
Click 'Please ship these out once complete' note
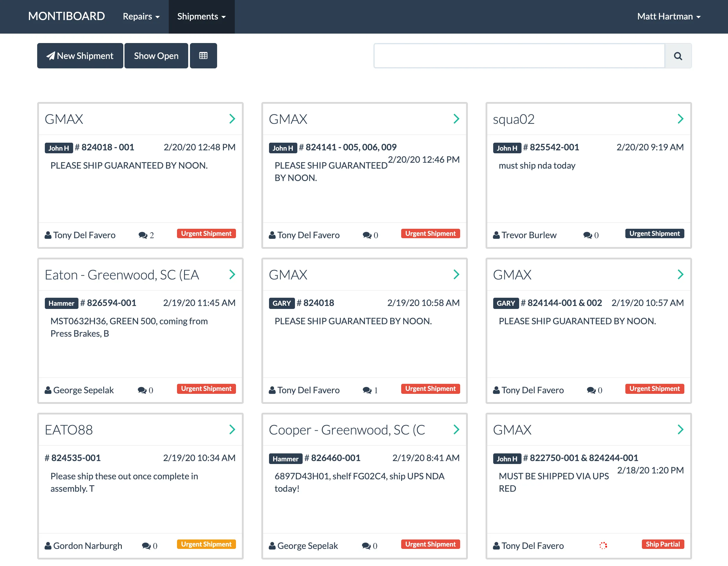coord(124,482)
